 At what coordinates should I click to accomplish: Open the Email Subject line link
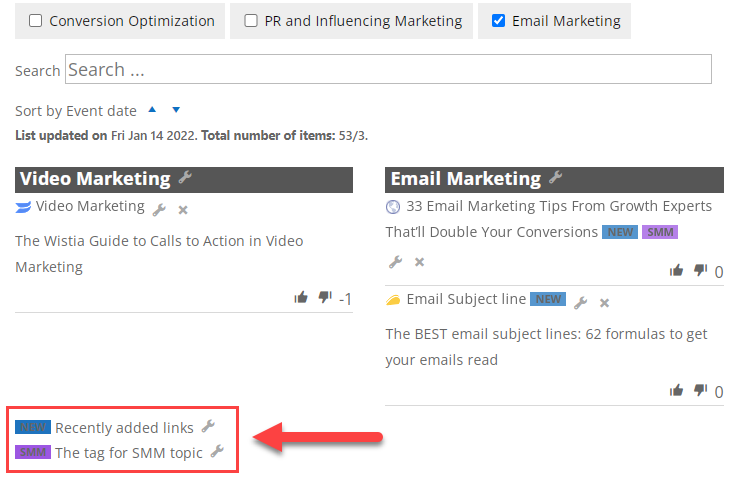pyautogui.click(x=466, y=299)
